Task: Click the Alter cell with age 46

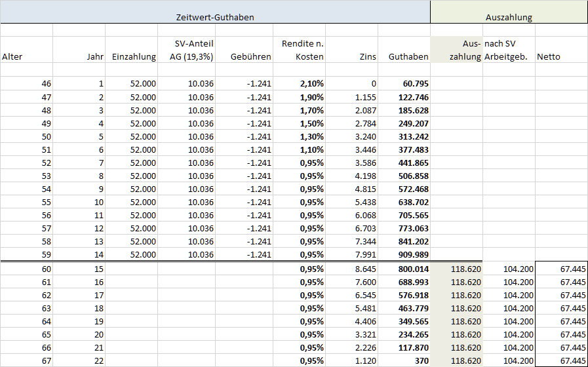Action: click(26, 84)
